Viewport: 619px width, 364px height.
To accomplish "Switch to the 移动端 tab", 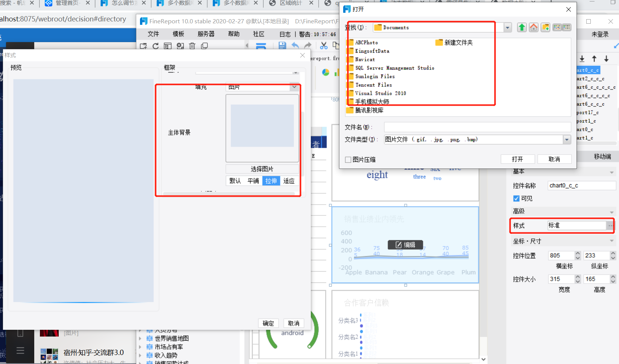I will click(x=602, y=156).
